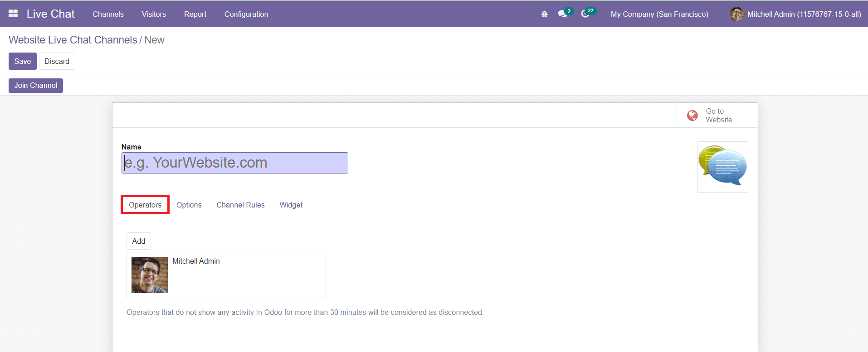Save the new live chat channel
Image resolution: width=868 pixels, height=352 pixels.
click(x=23, y=61)
